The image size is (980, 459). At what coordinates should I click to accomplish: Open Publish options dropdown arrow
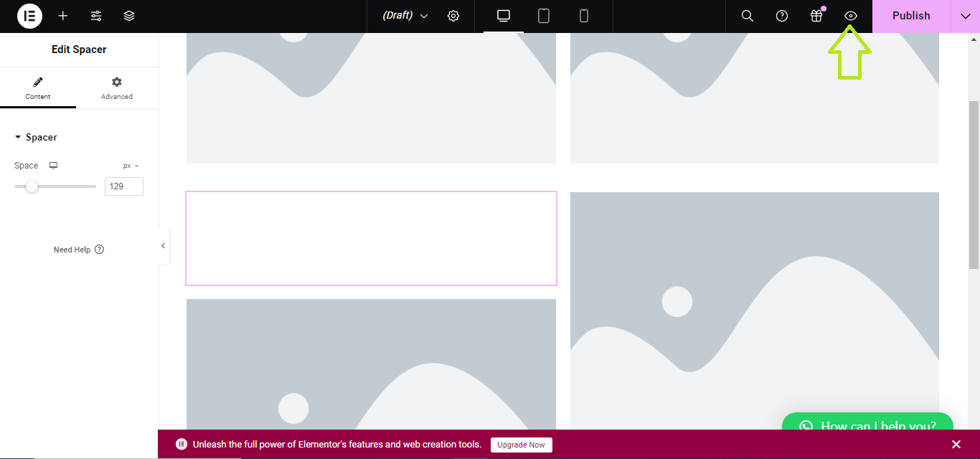click(965, 16)
